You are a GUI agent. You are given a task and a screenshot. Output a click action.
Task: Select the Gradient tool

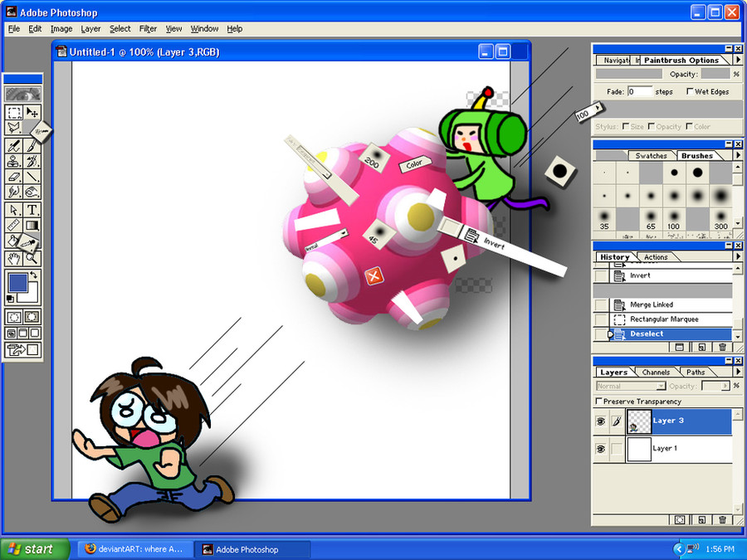point(32,225)
